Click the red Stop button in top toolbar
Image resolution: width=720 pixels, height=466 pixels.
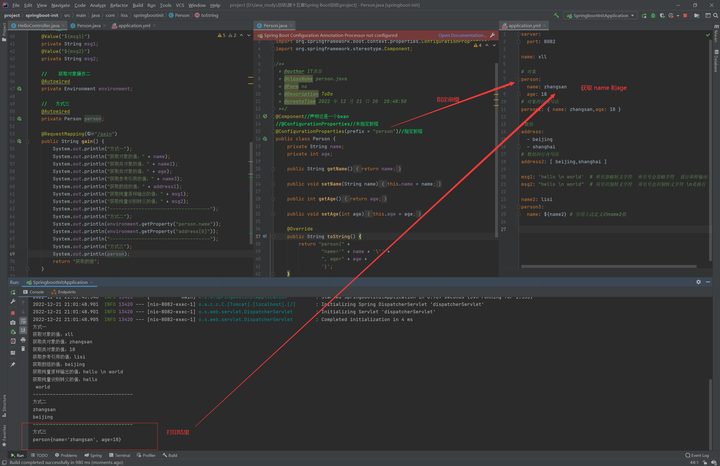coord(685,16)
